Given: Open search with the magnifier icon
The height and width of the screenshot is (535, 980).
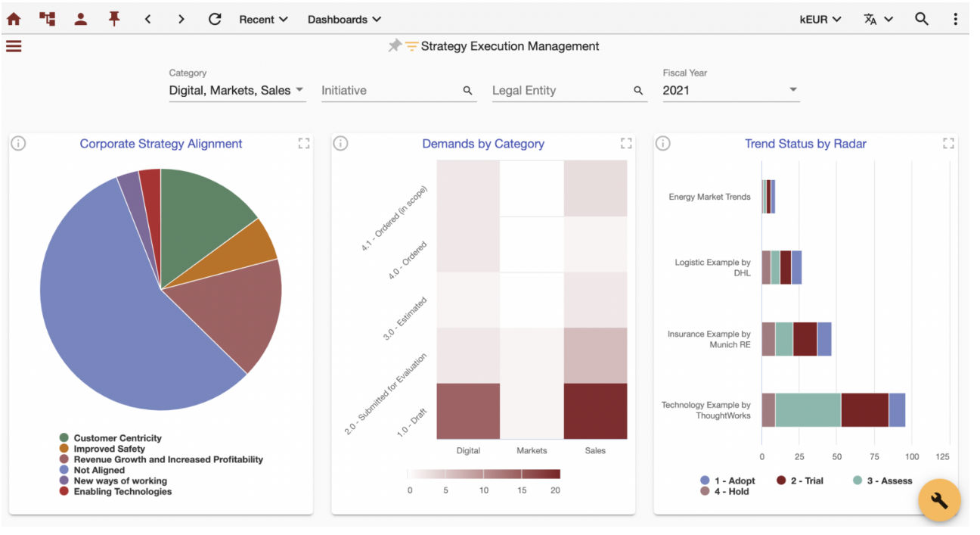Looking at the screenshot, I should [x=922, y=19].
